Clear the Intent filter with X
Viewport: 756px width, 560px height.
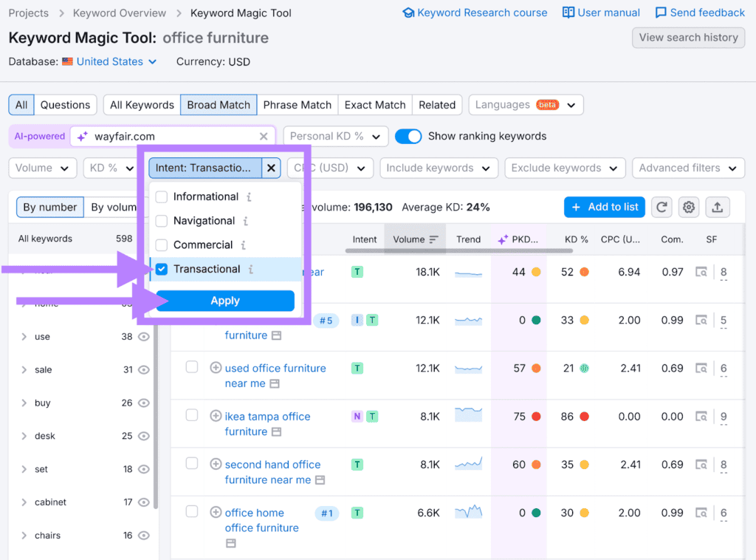pos(271,168)
